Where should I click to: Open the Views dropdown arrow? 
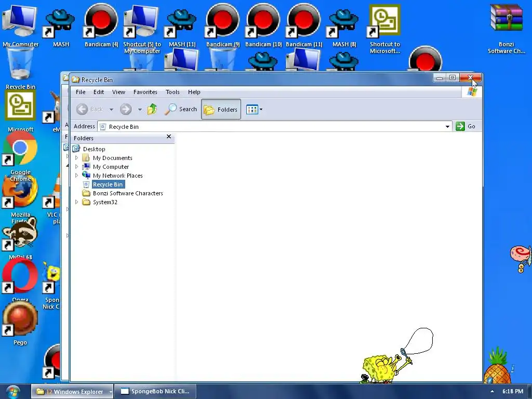(x=261, y=110)
